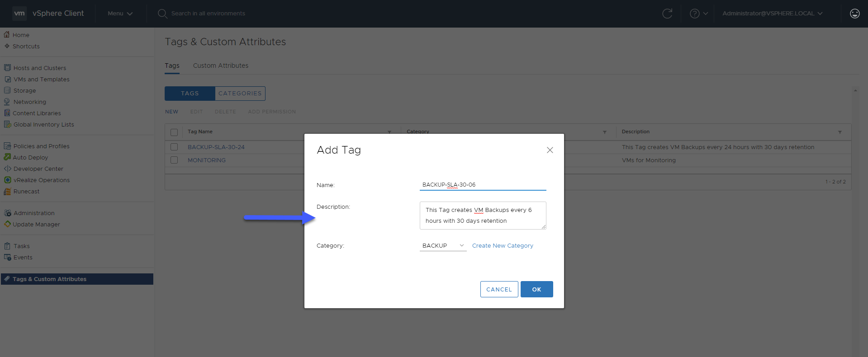The height and width of the screenshot is (357, 868).
Task: Click the Home icon in sidebar
Action: [x=7, y=34]
